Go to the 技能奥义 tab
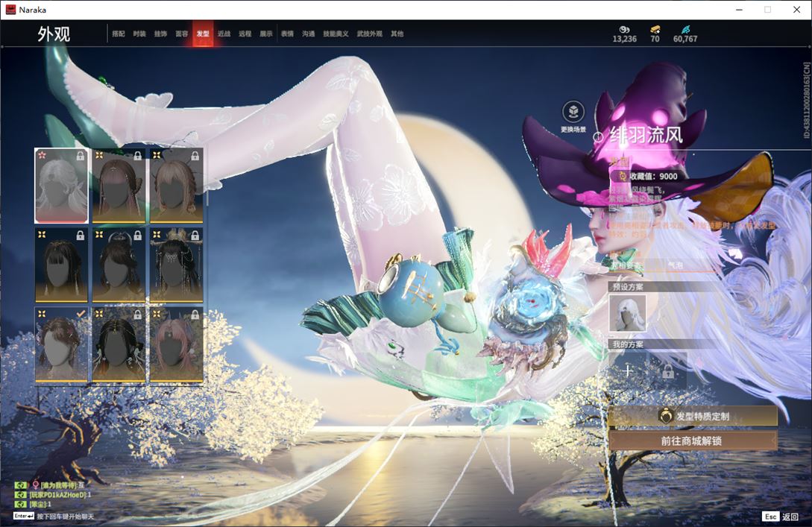The width and height of the screenshot is (812, 527). tap(336, 34)
